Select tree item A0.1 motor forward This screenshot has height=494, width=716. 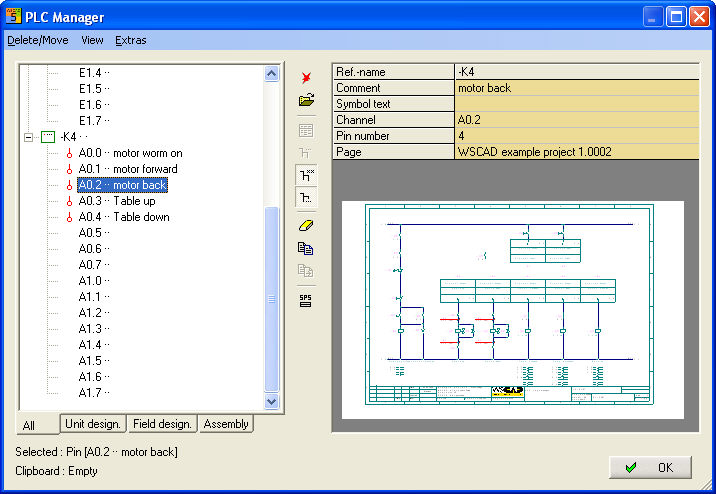pos(128,169)
